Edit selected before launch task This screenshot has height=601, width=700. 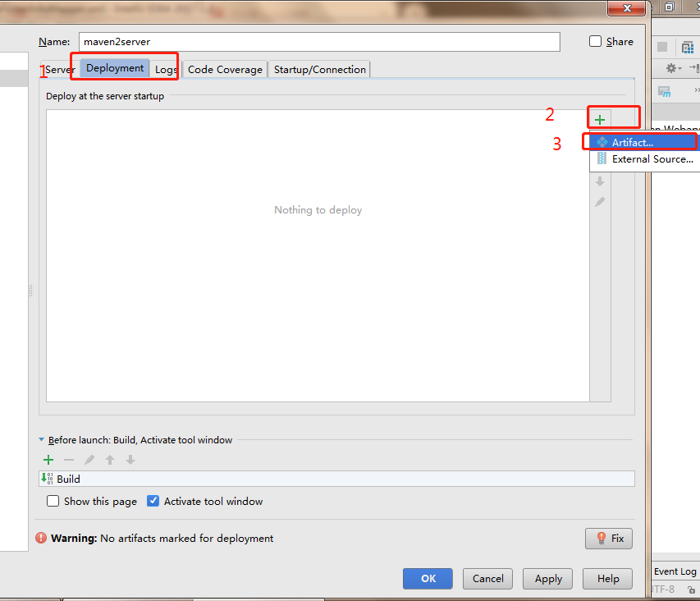tap(89, 460)
